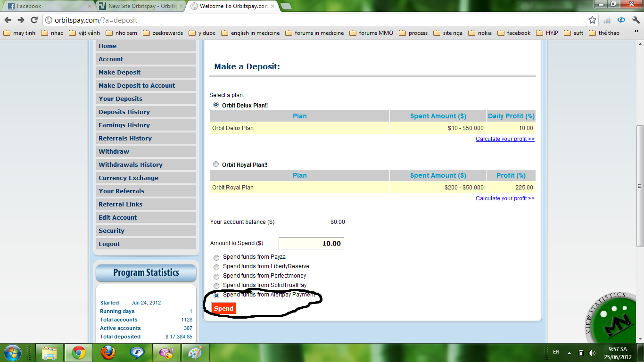644x362 pixels.
Task: Close the Facebook tab
Action: 90,6
